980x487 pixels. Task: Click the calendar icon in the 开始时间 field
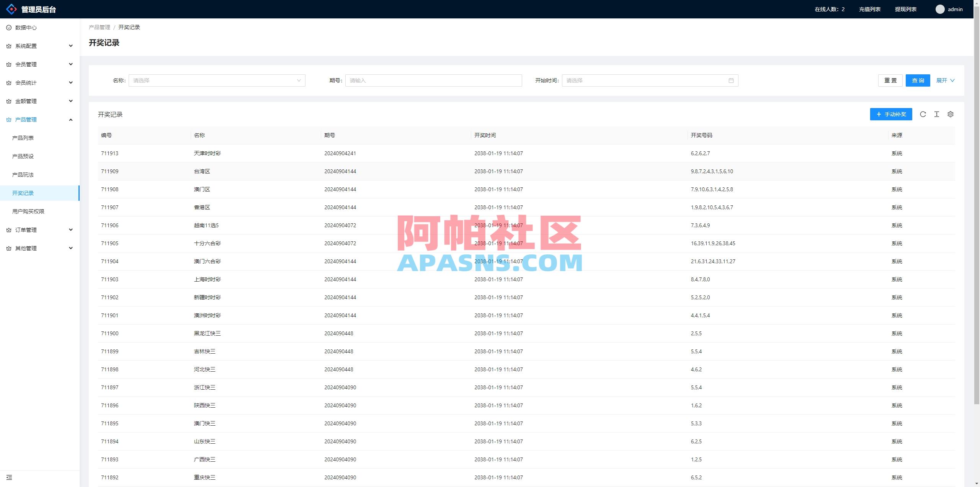731,80
